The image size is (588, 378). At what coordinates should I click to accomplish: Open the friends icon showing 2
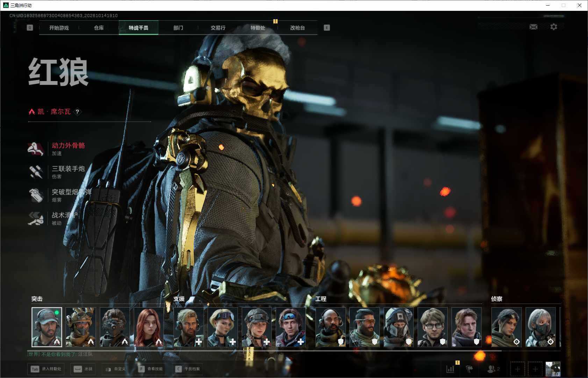pos(493,369)
